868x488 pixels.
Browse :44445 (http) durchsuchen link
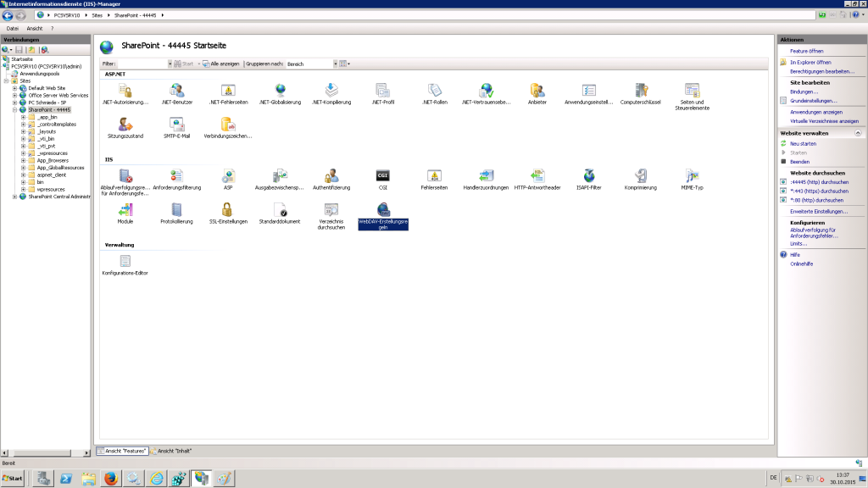tap(820, 182)
